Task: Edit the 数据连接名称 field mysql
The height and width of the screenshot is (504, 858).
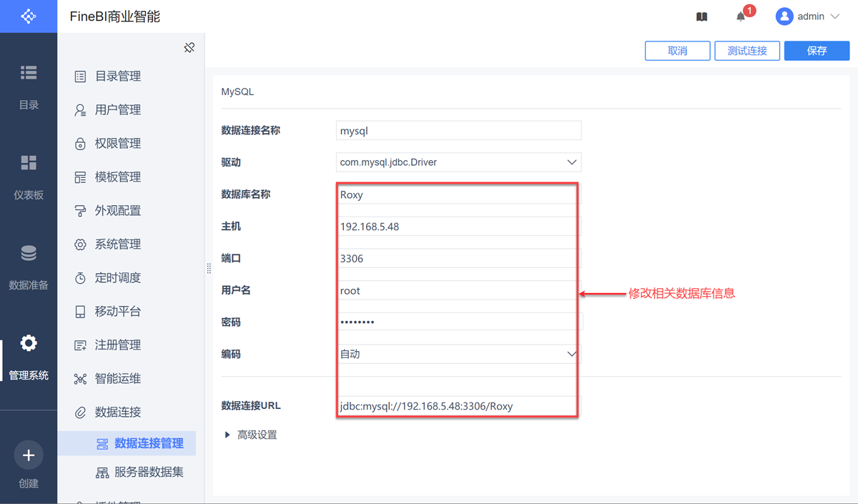Action: point(458,131)
